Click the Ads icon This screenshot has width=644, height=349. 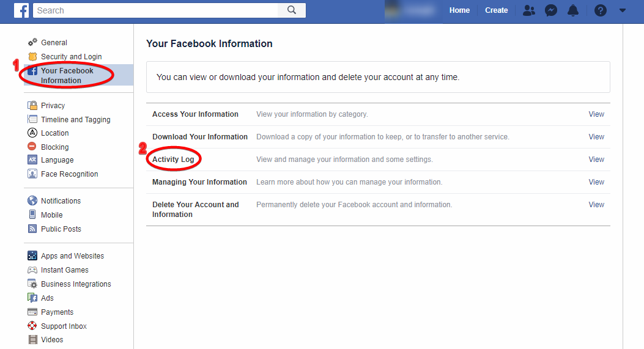tap(32, 298)
